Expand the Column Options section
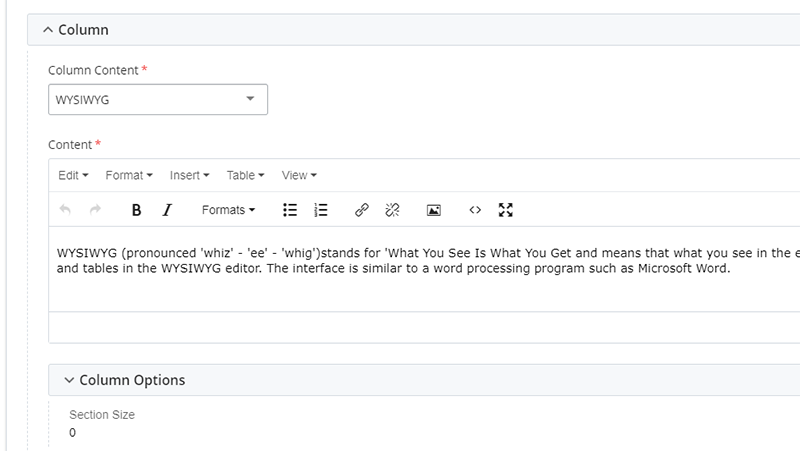This screenshot has width=800, height=451. (x=69, y=380)
